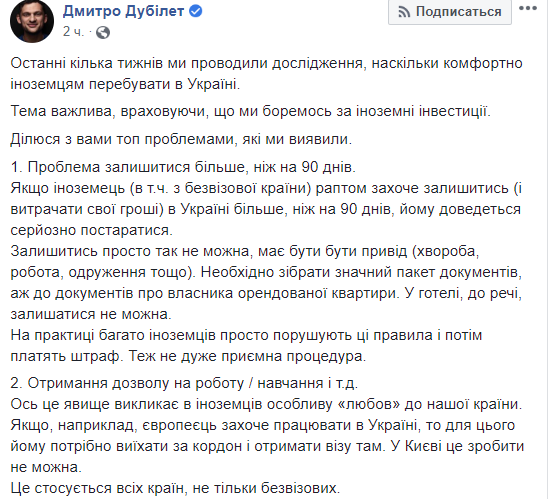This screenshot has height=499, width=548.
Task: Click heading '1. Проблема залишитися більше'
Action: [x=183, y=167]
